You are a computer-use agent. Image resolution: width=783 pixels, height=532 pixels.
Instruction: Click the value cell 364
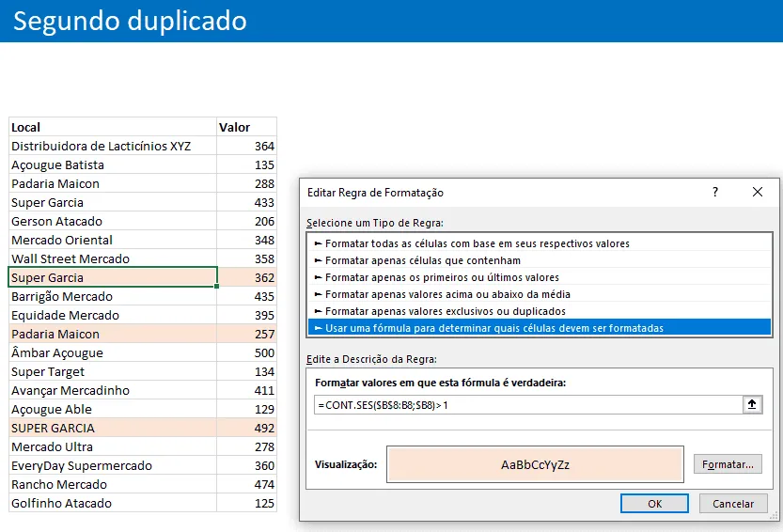[246, 146]
